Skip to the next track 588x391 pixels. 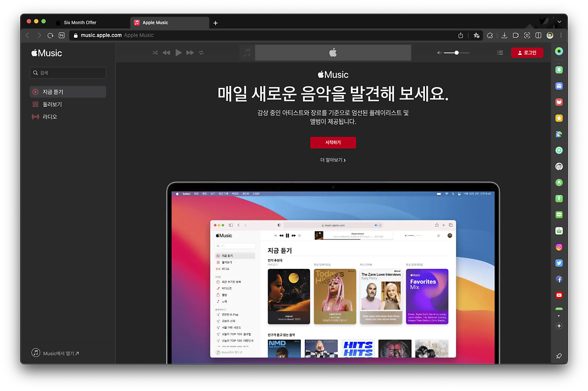(x=190, y=53)
